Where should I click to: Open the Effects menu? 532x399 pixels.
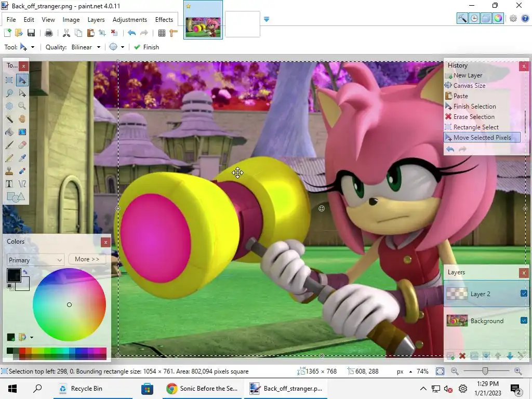pos(164,20)
